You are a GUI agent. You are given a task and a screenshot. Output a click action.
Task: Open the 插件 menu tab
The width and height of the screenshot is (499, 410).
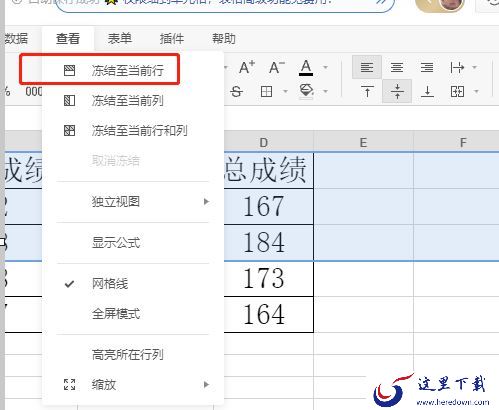coord(172,39)
